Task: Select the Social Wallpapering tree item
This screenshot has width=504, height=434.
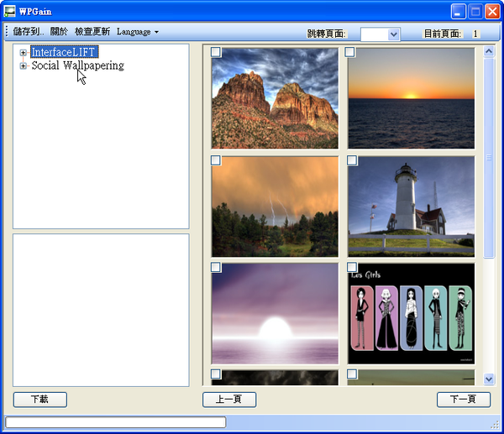Action: (77, 65)
